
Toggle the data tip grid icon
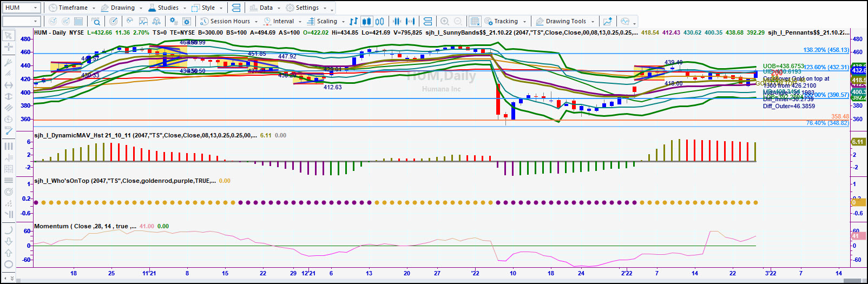475,21
